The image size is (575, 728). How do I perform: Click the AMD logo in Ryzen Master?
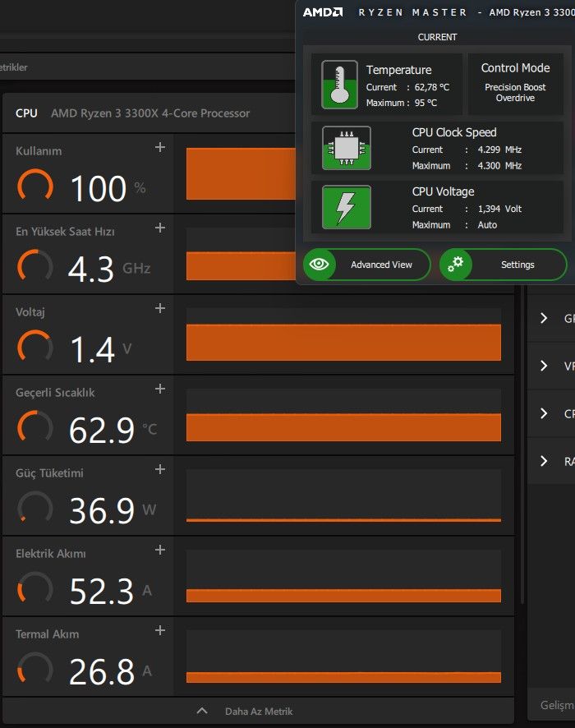click(x=323, y=12)
